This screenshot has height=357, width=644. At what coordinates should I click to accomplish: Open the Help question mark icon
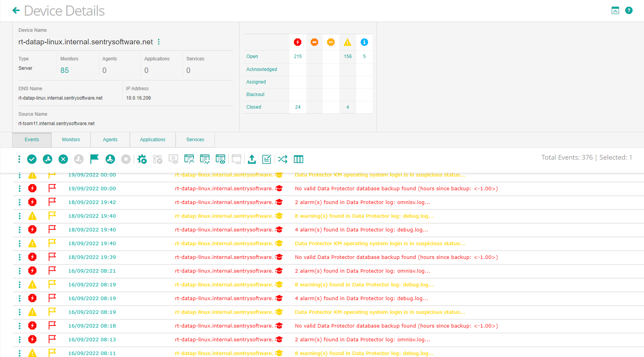629,10
